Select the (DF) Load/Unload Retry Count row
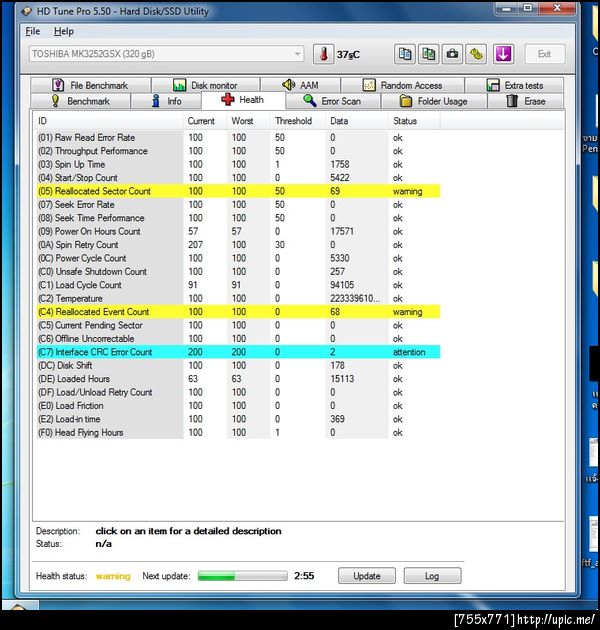The width and height of the screenshot is (600, 630). (x=238, y=392)
